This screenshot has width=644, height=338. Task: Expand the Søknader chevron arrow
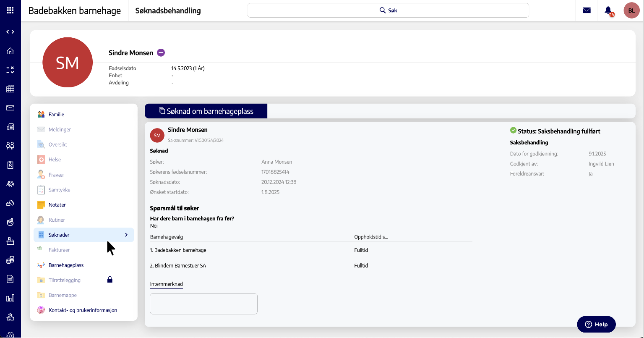tap(126, 235)
